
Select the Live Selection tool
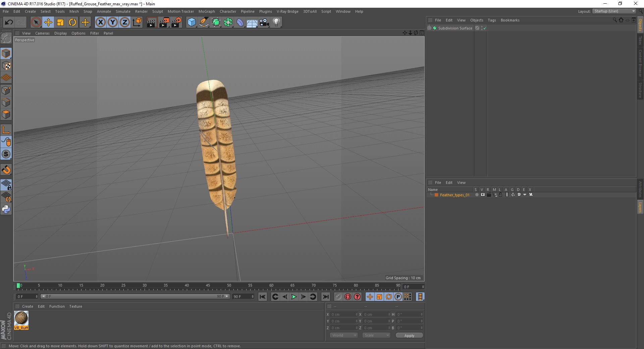pyautogui.click(x=36, y=22)
